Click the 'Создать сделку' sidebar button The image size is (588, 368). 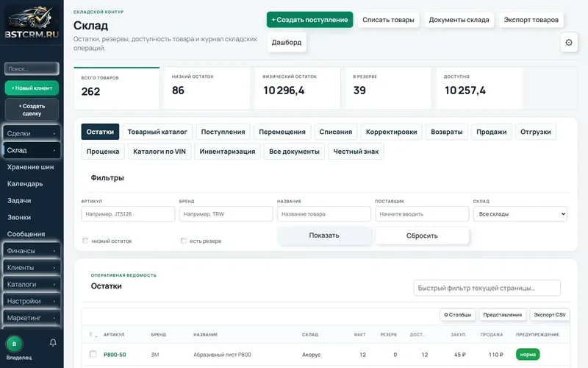(x=32, y=110)
